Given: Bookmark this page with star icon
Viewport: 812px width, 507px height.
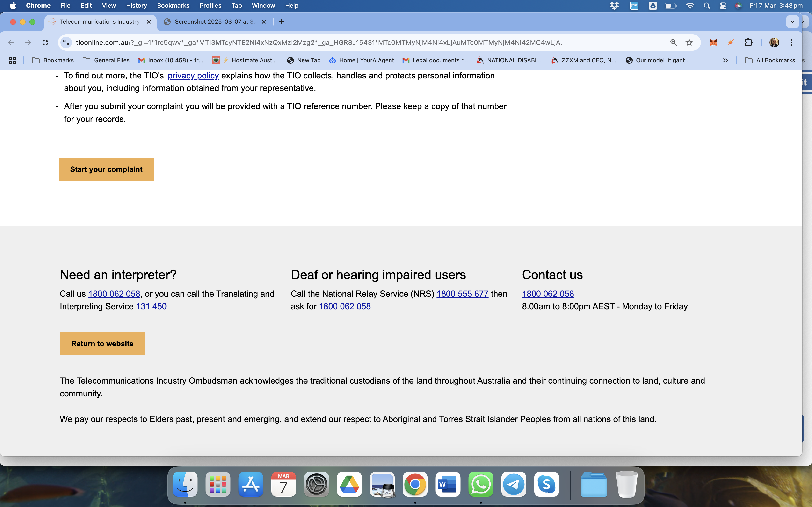Looking at the screenshot, I should tap(689, 42).
